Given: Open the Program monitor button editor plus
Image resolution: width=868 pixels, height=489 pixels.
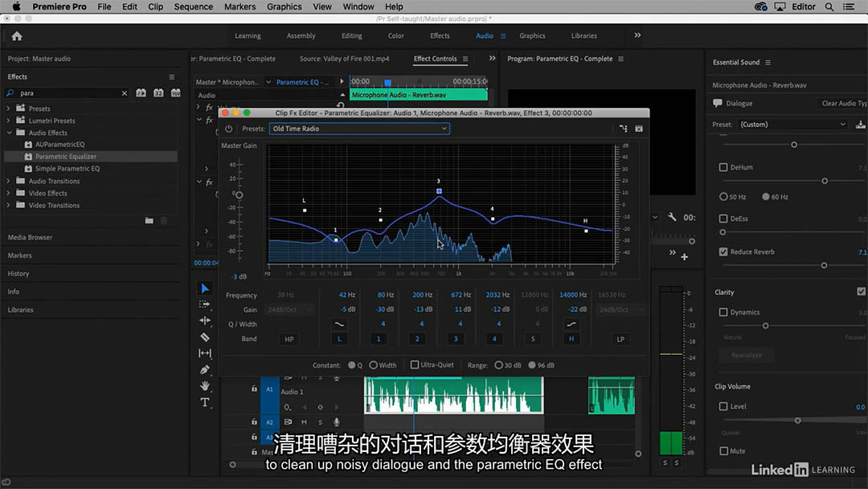Looking at the screenshot, I should (x=685, y=257).
